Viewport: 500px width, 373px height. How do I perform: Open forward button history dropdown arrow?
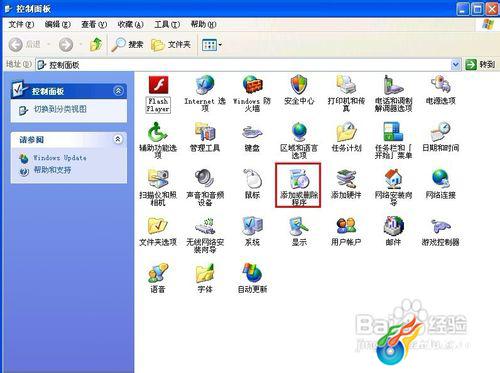click(x=81, y=44)
